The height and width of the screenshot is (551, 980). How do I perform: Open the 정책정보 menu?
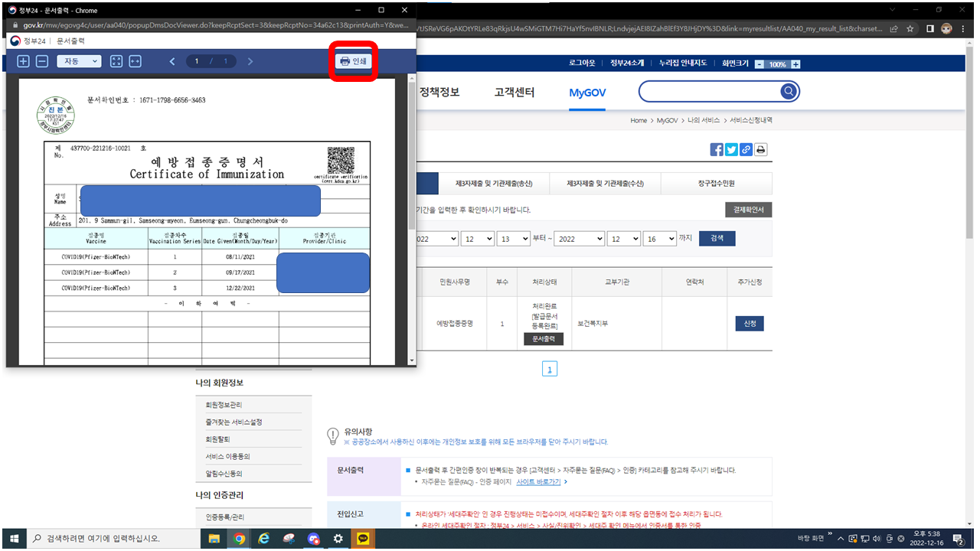(439, 92)
